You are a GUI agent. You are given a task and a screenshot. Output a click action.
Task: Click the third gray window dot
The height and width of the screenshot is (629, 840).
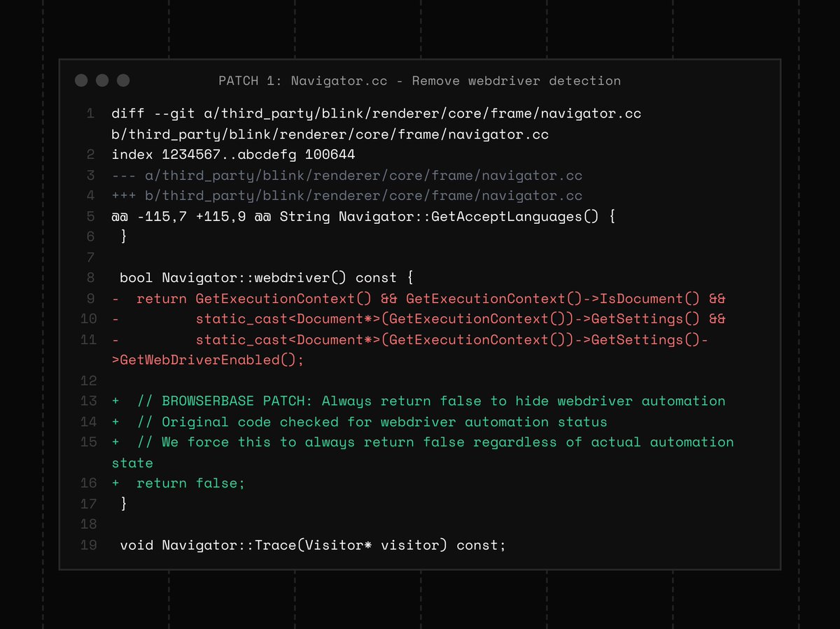[x=123, y=80]
